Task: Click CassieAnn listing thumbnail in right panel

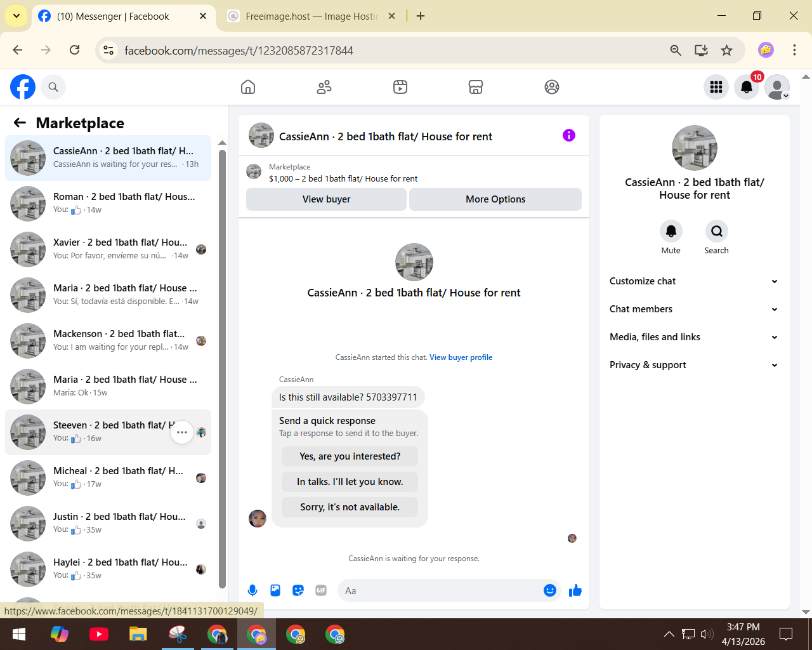Action: (695, 148)
